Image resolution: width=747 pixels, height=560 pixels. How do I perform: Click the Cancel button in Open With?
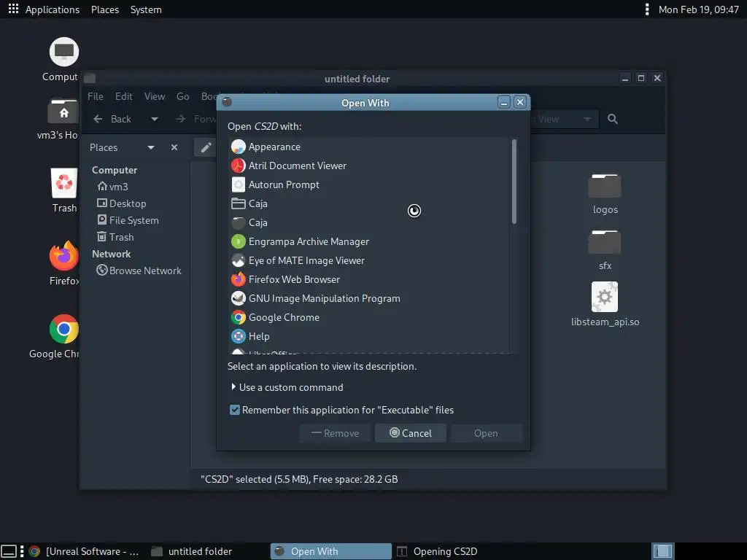click(411, 433)
